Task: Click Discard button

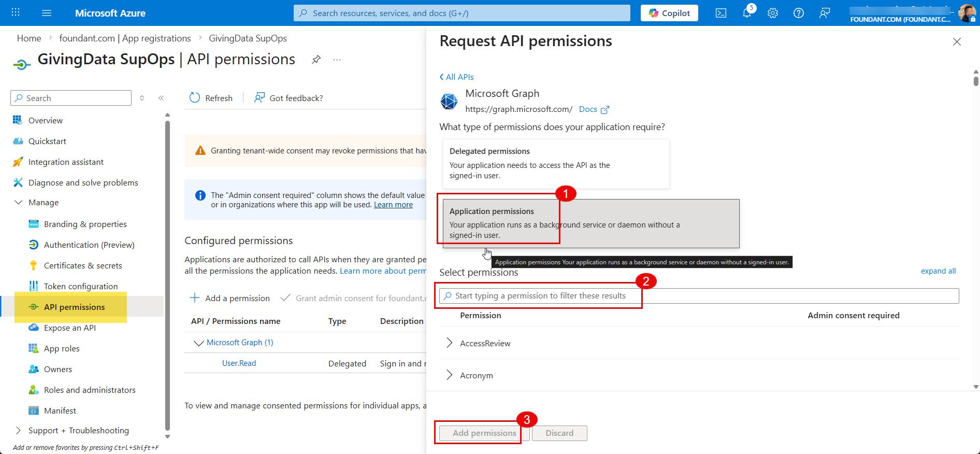Action: (559, 433)
